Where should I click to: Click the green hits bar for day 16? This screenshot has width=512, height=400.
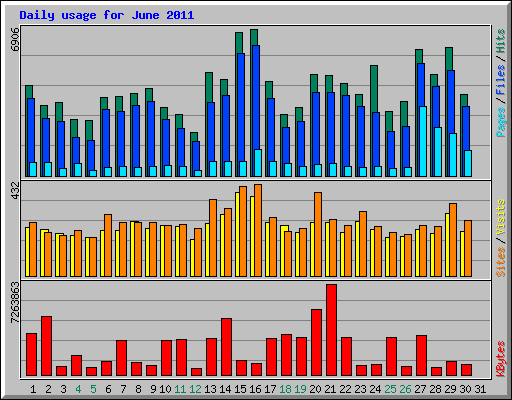point(254,37)
